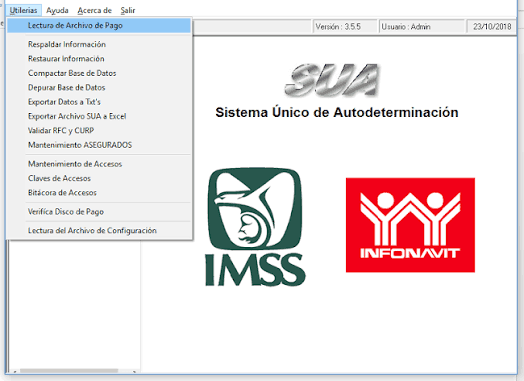The image size is (524, 381).
Task: Open the Acerca de menu
Action: click(x=95, y=10)
